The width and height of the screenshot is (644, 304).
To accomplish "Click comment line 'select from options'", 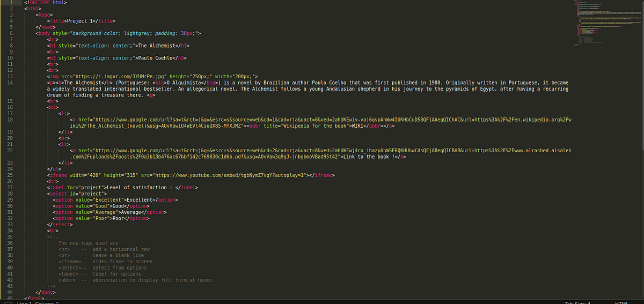I will [119, 268].
